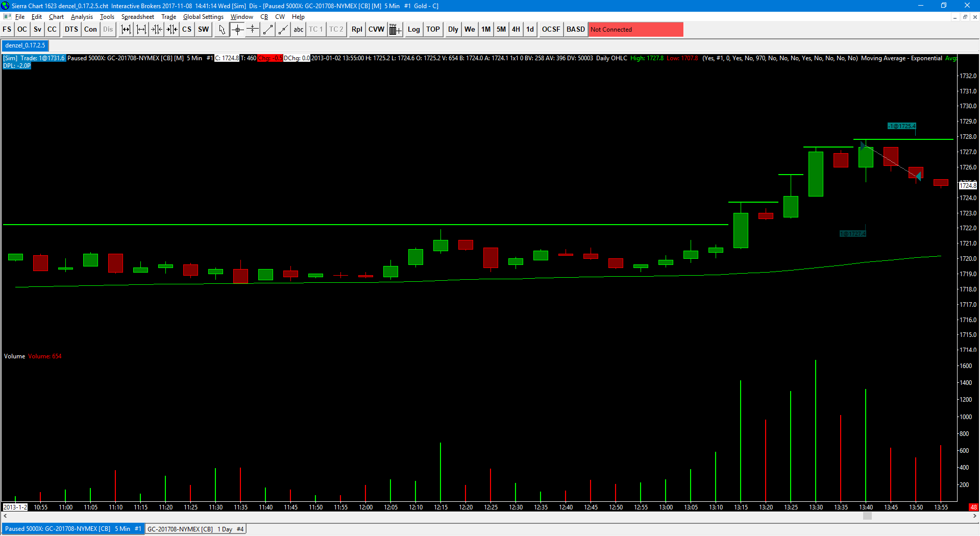Click the 1@1727.4 trade fill label
Screen dimensions: 980x536
click(x=852, y=234)
